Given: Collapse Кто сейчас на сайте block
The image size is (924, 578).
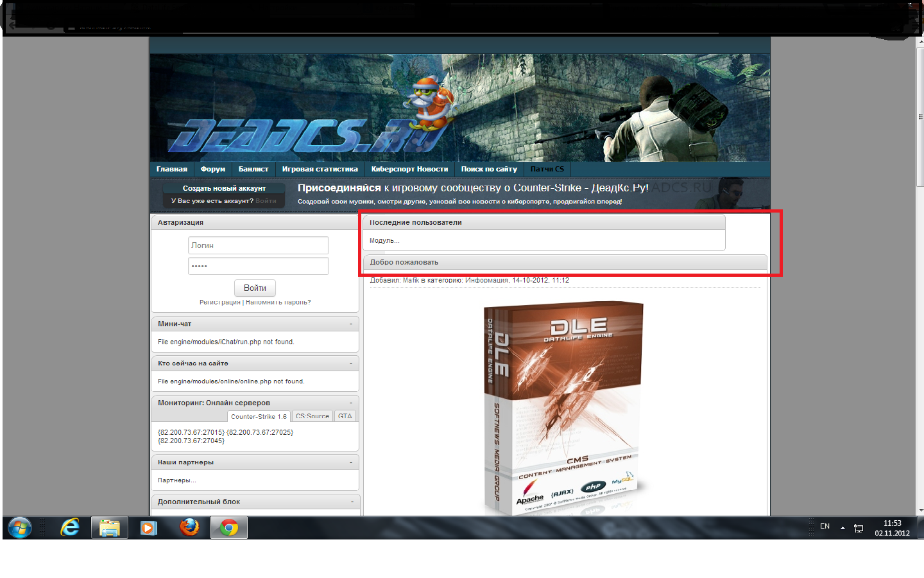Looking at the screenshot, I should click(x=350, y=363).
